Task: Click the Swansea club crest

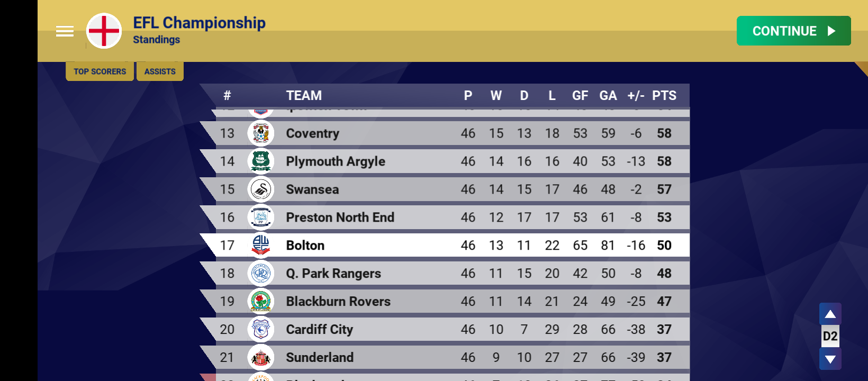Action: tap(260, 189)
